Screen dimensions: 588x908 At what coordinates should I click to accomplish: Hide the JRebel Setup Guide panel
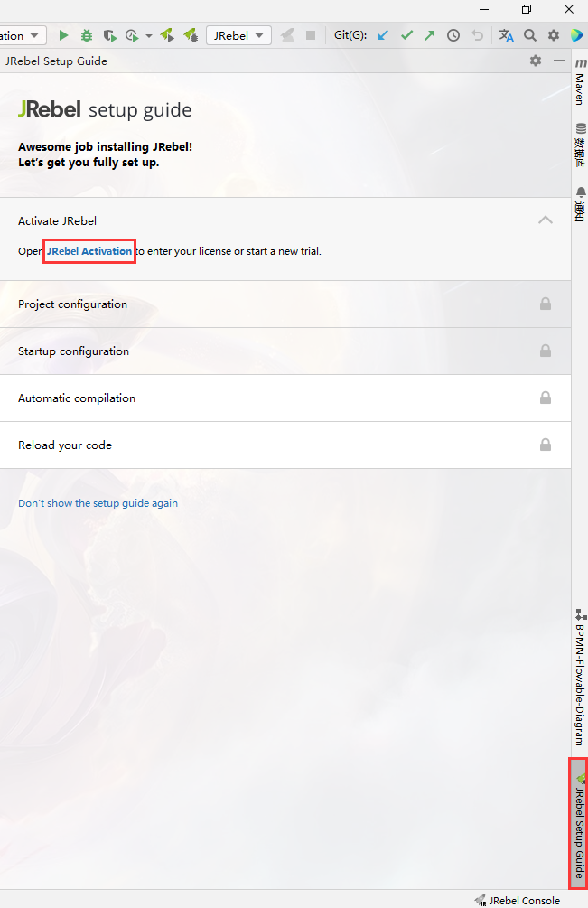(559, 61)
